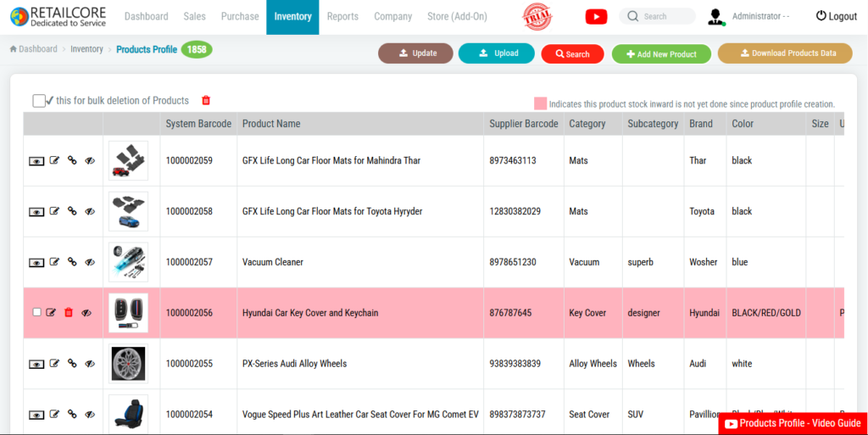Open the Audi Alloy Wheels thumbnail image
The image size is (868, 435).
coord(129,364)
